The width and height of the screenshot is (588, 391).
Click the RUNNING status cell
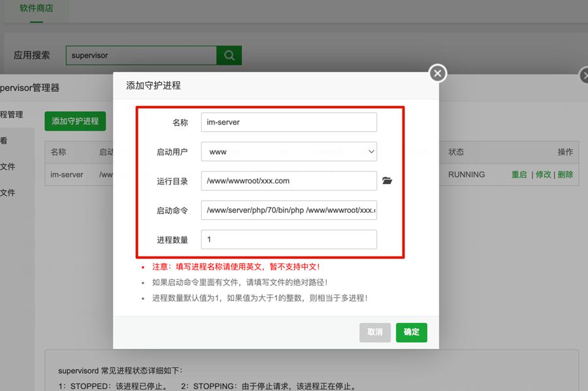tap(466, 175)
